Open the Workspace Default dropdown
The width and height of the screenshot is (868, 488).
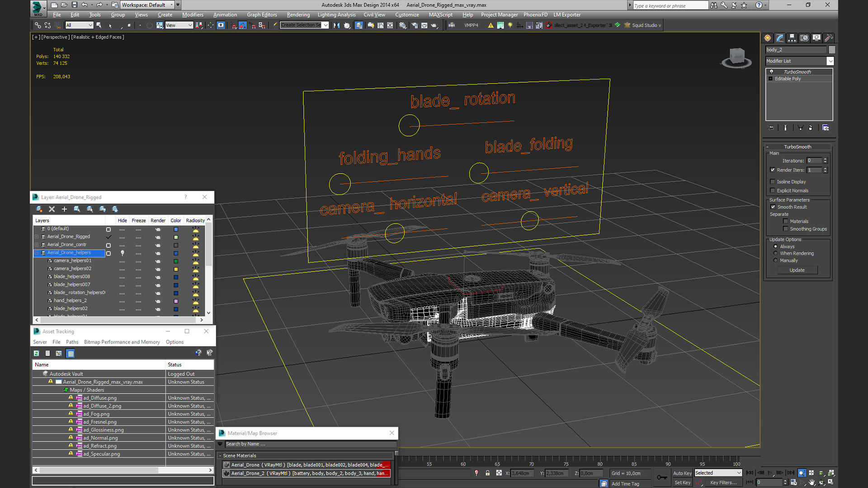pos(147,5)
